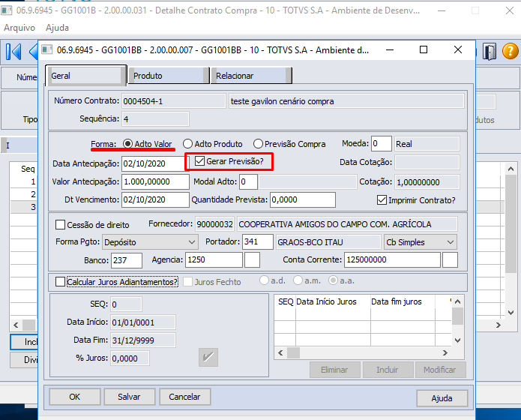Click the Valor Antecipação field
Screen dimensions: 521x420
155,181
